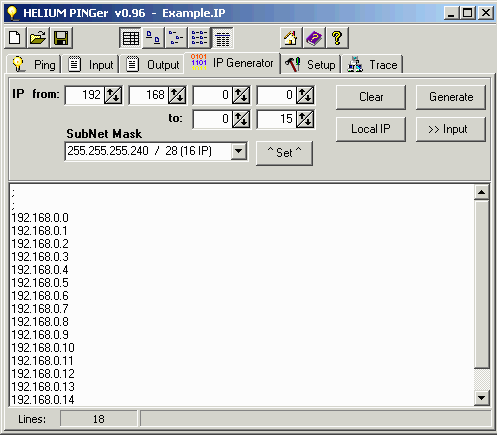Screen dimensions: 497x435
Task: Click the vertical scrollbar thumb of the list
Action: click(482, 284)
